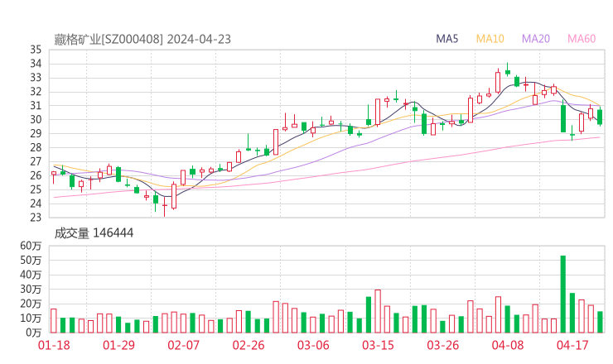Click the first red candlestick at 01-18
613x364 pixels.
[54, 176]
